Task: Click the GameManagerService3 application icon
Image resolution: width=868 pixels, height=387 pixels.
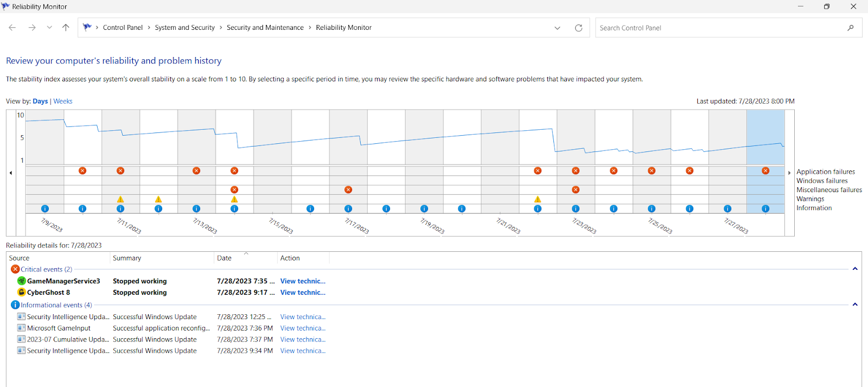Action: click(x=21, y=281)
